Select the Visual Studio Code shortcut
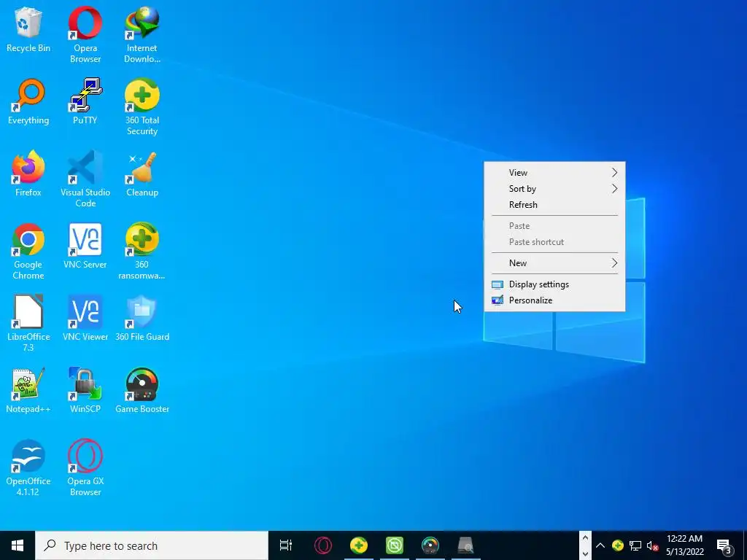The height and width of the screenshot is (560, 747). tap(85, 179)
